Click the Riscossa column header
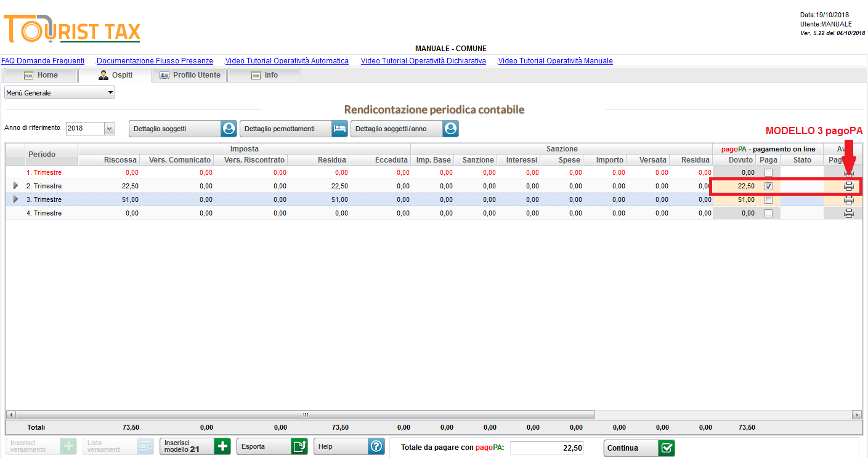This screenshot has width=868, height=458. [109, 160]
